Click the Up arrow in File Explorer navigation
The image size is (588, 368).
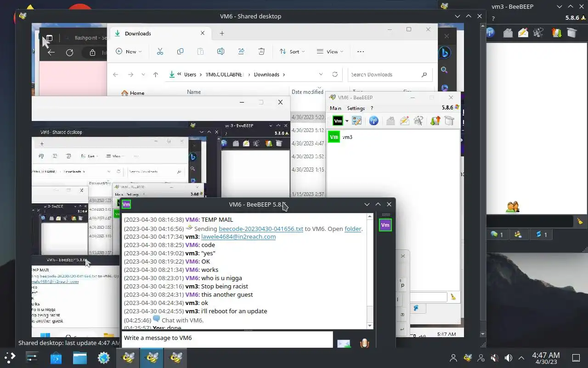tap(155, 75)
